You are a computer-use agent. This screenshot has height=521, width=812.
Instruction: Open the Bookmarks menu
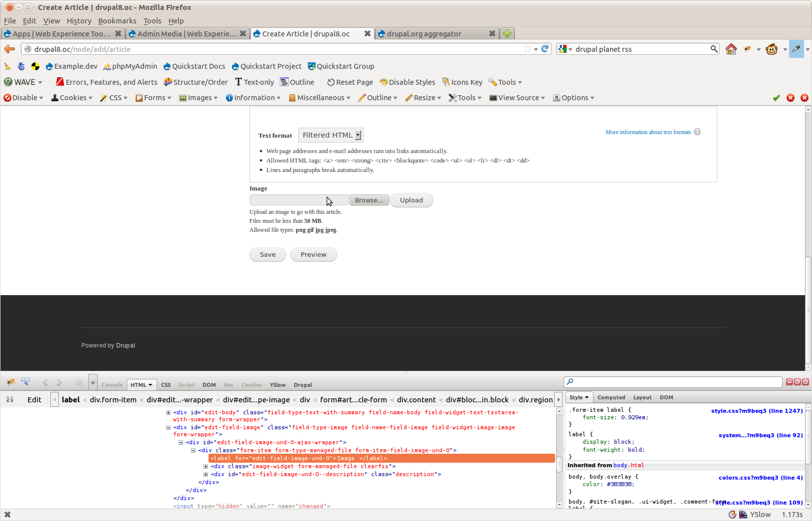pyautogui.click(x=117, y=21)
